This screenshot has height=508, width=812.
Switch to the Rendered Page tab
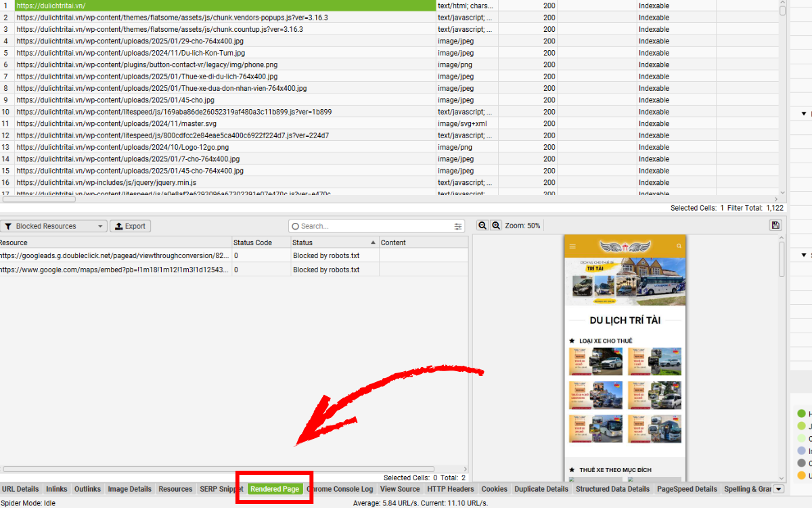click(x=275, y=489)
